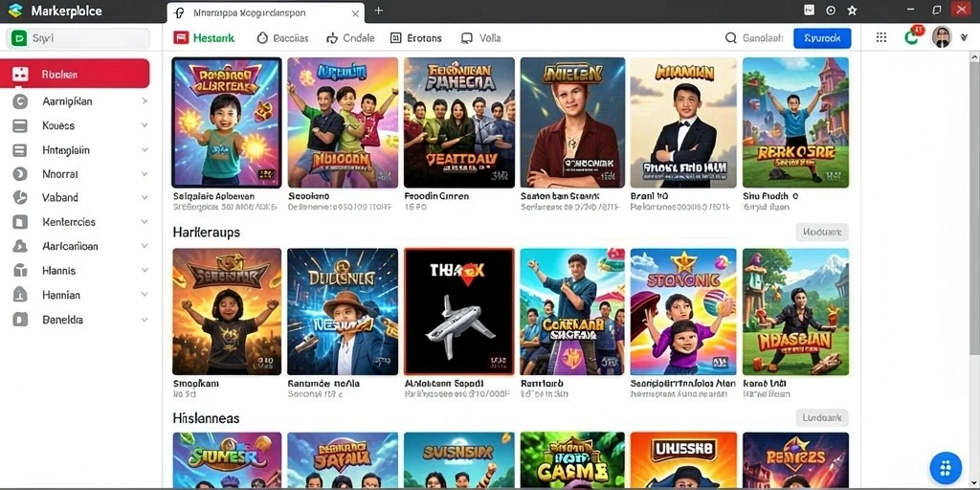Open the Braml h0 game thumbnail
The width and height of the screenshot is (980, 490).
(x=683, y=122)
